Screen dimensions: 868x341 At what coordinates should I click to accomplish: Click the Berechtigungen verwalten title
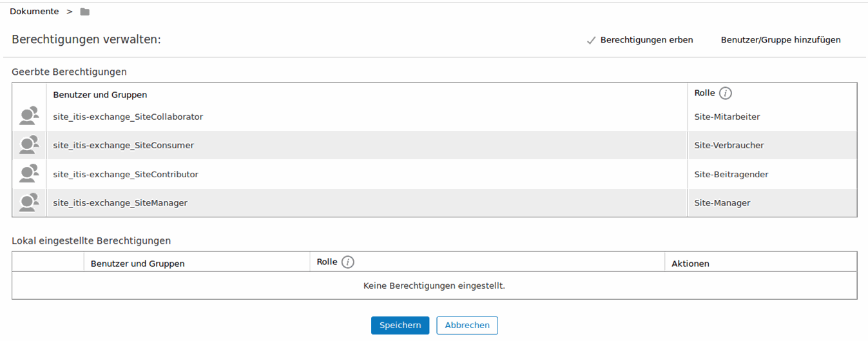click(x=86, y=40)
